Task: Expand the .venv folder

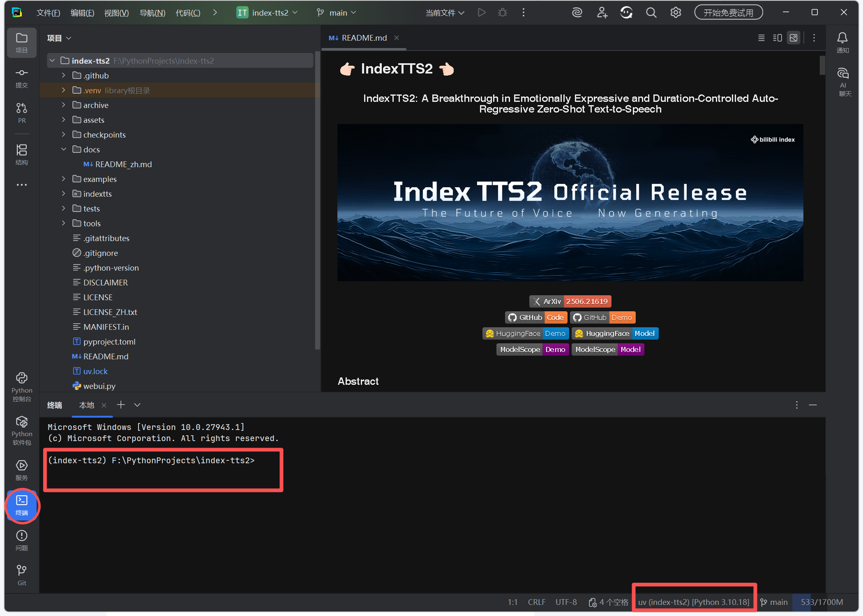Action: (x=63, y=90)
